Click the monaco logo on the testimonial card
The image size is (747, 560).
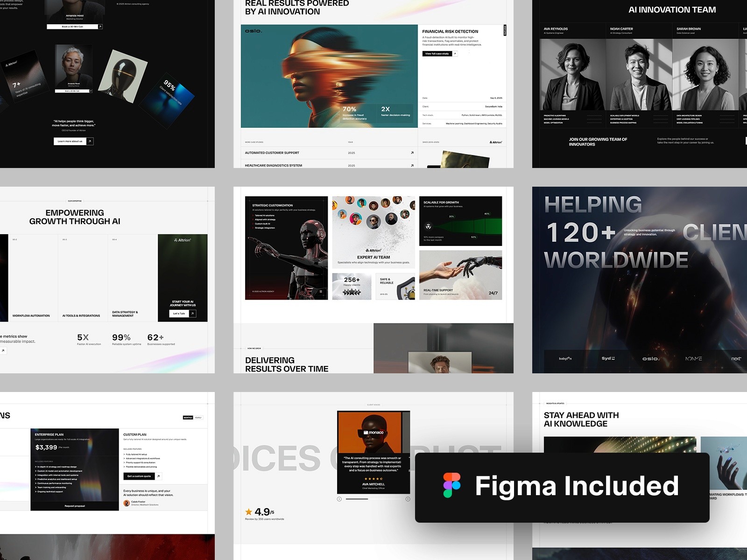(x=373, y=433)
